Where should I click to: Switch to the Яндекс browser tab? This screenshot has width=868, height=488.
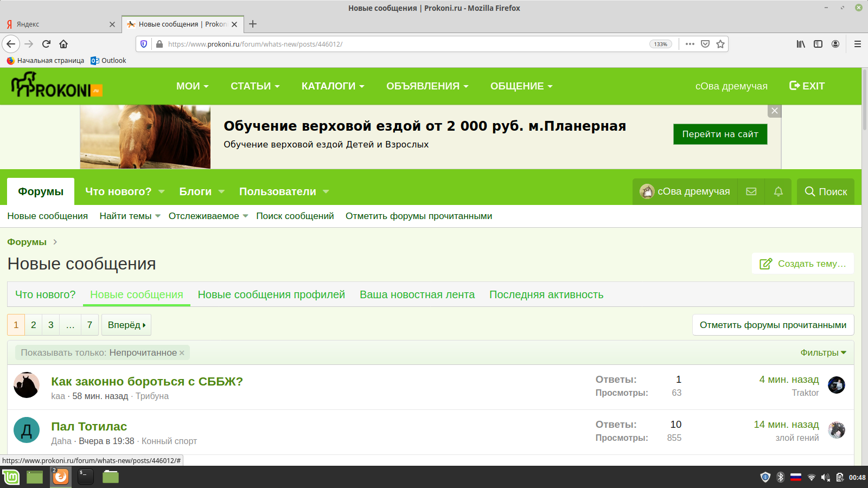60,24
